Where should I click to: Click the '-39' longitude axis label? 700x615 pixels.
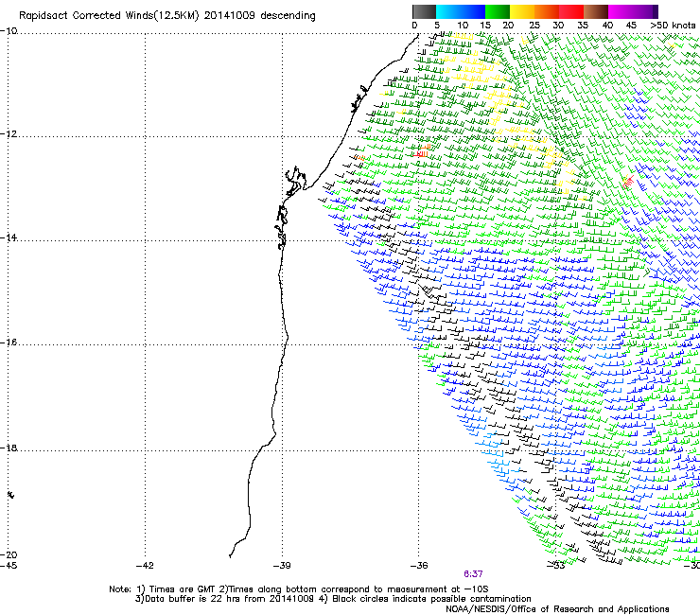pos(282,566)
